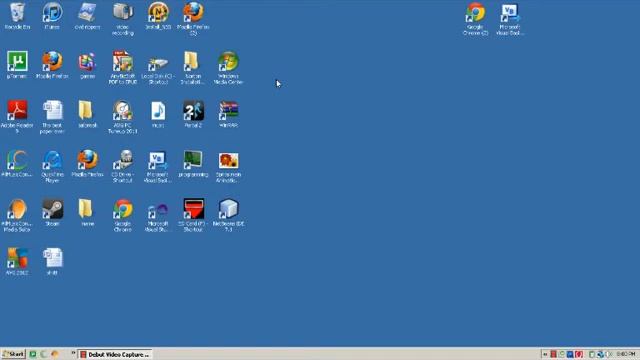Viewport: 640px width, 360px height.
Task: Select the music file with note icon
Action: click(158, 114)
